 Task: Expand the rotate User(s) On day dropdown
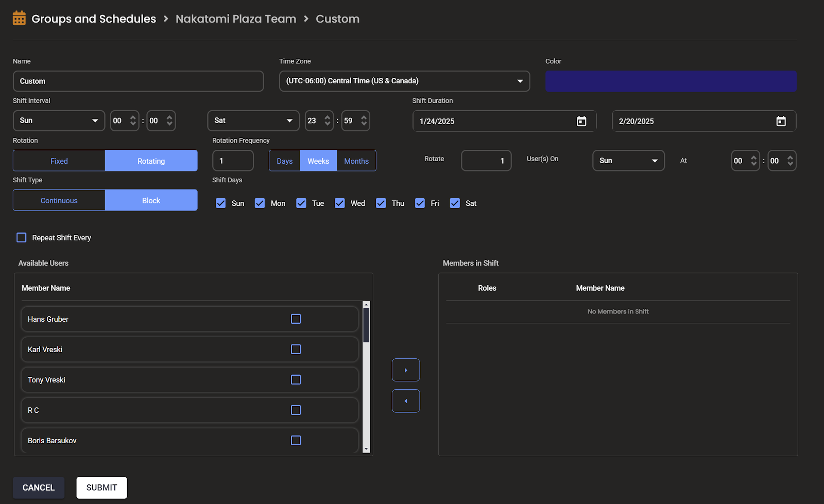[628, 161]
